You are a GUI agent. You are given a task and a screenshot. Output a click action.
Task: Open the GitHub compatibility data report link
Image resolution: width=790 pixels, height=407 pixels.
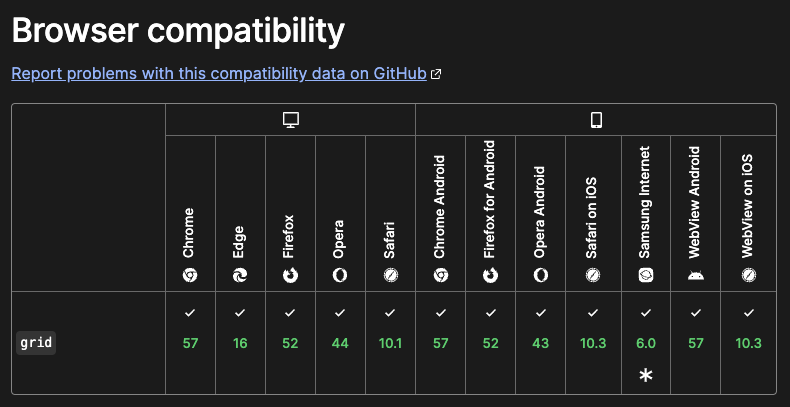click(219, 74)
